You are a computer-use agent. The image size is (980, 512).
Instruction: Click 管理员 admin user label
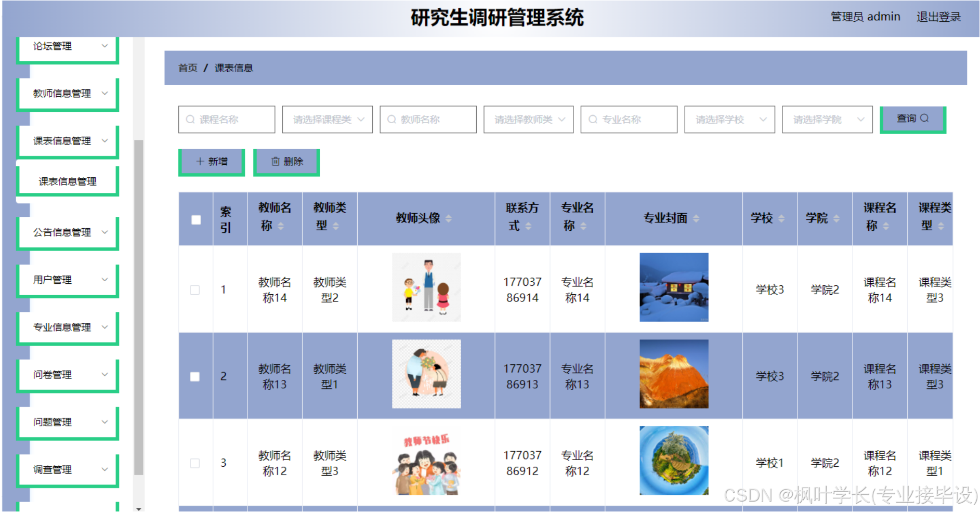pos(865,17)
